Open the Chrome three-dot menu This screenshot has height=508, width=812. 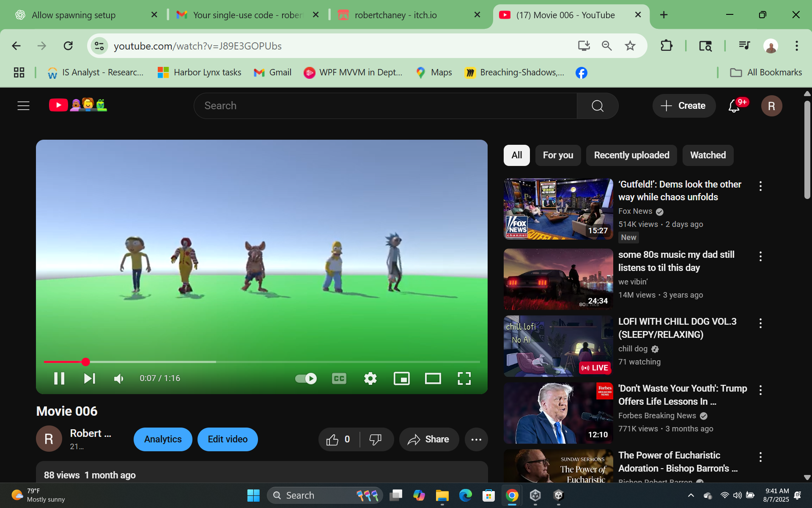click(x=797, y=46)
